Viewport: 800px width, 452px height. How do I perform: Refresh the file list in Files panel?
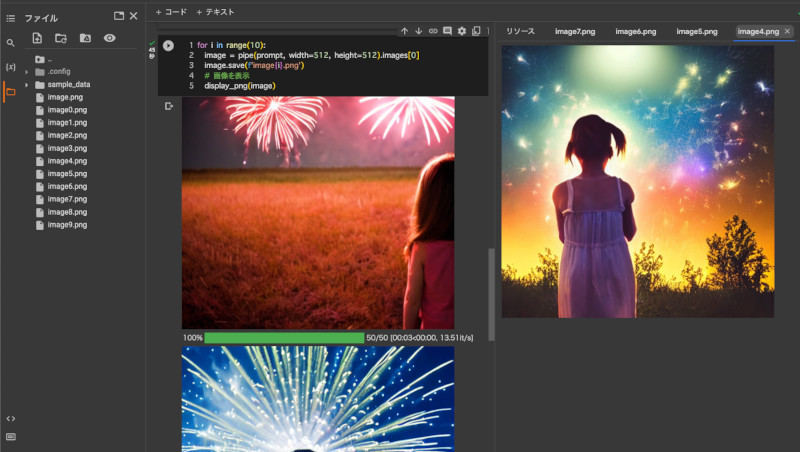[x=61, y=38]
